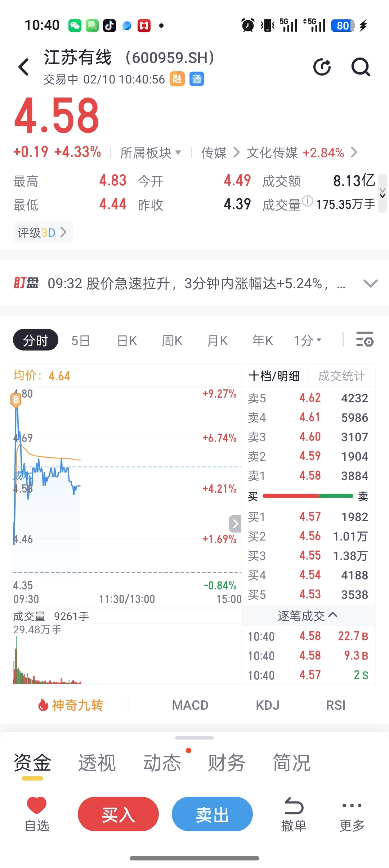The image size is (389, 868).
Task: Expand the 所属板块 dropdown
Action: [x=151, y=153]
